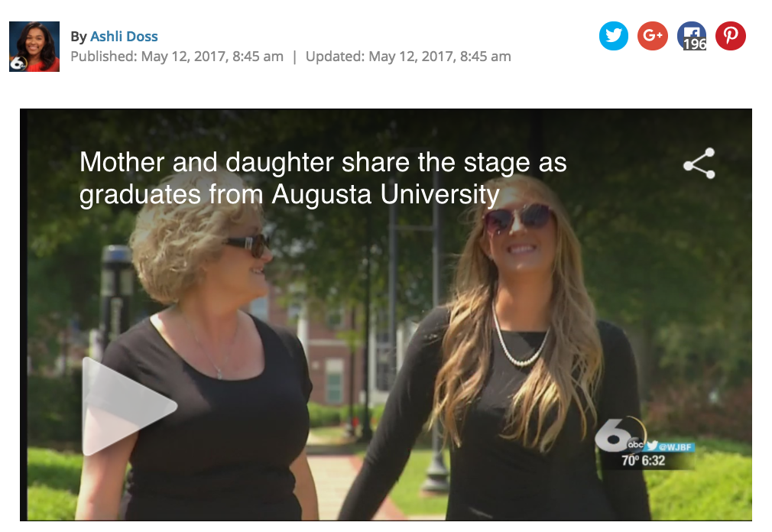Click the Ashli Doss author photo

34,47
